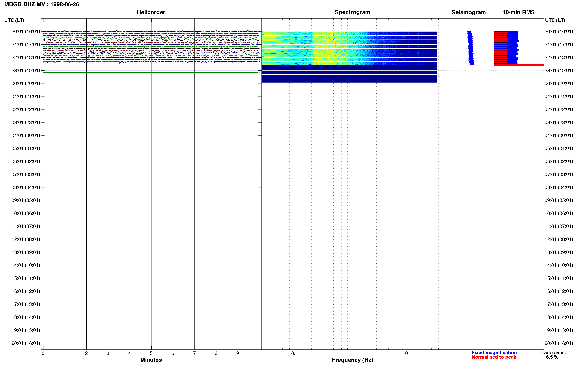Viewport: 588px width, 368px height.
Task: Click the '9' tick on the Minutes axis
Action: click(238, 353)
